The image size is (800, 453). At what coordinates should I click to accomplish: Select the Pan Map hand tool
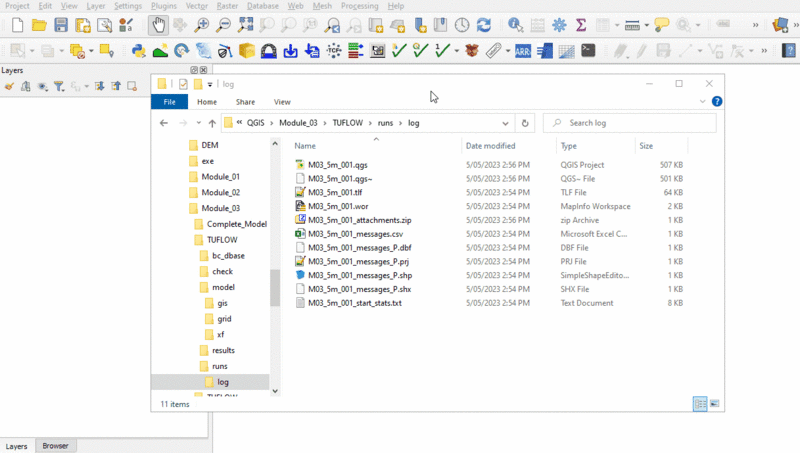pos(158,24)
